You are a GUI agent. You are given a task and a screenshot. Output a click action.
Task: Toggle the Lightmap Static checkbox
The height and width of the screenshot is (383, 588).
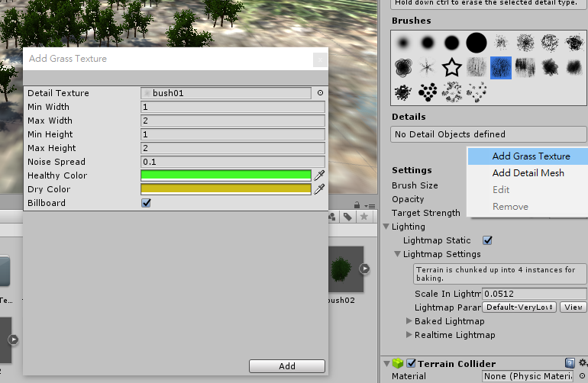(488, 240)
